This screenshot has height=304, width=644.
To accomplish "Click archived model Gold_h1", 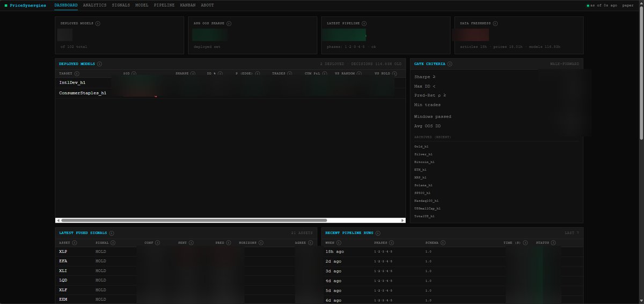I will (421, 146).
